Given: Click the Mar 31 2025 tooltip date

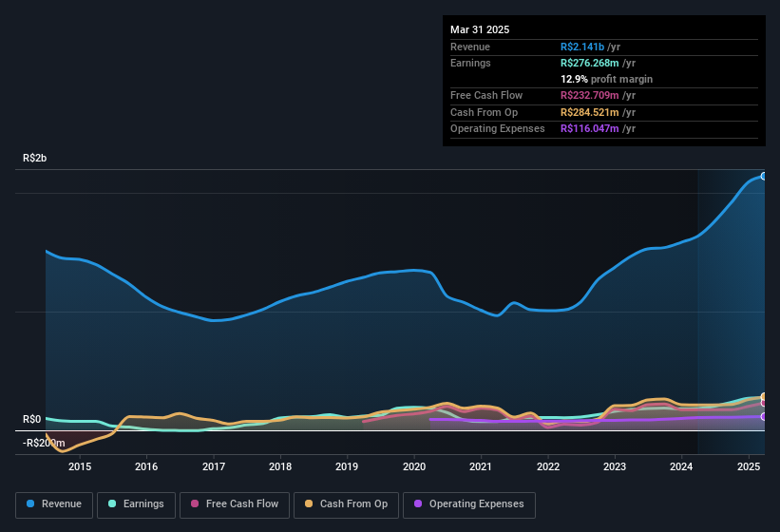Looking at the screenshot, I should 480,29.
